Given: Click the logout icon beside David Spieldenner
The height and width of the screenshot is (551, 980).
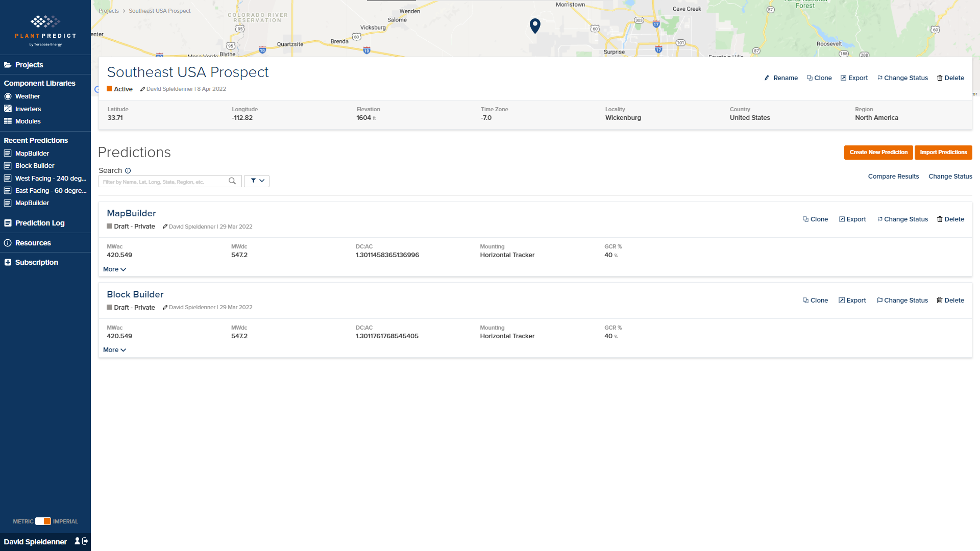Looking at the screenshot, I should tap(85, 541).
